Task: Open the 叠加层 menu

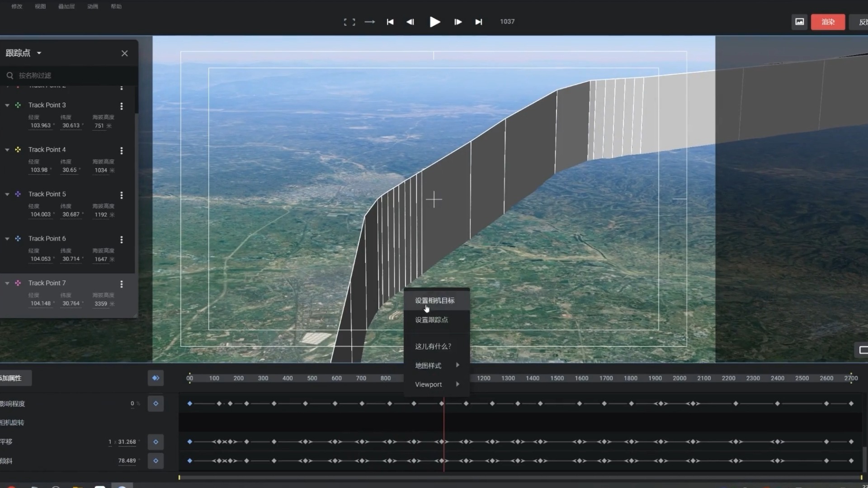Action: 66,6
